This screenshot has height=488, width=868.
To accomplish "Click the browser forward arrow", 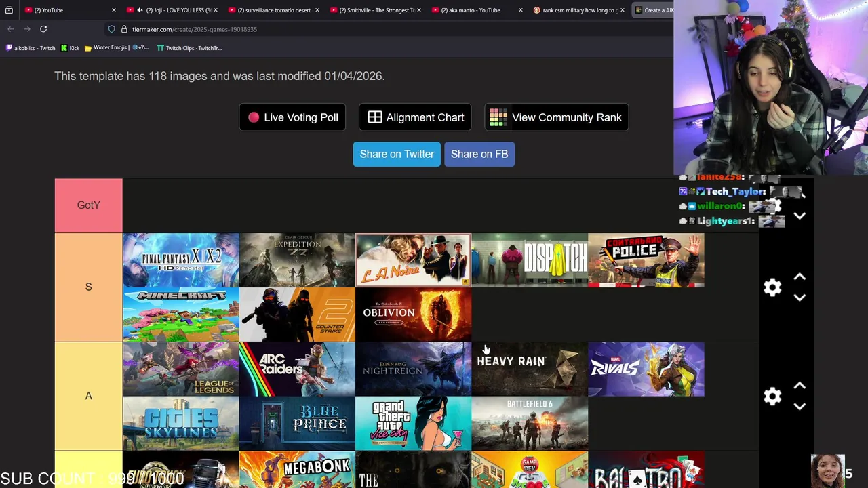I will 27,29.
